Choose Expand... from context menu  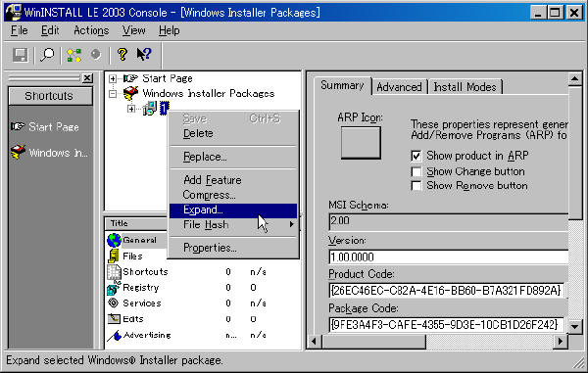[x=233, y=210]
